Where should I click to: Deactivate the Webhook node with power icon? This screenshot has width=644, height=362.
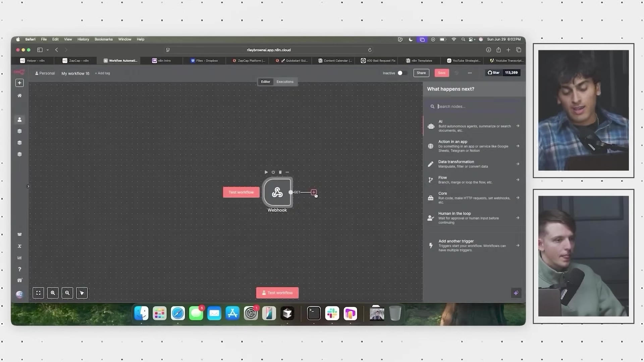tap(273, 172)
